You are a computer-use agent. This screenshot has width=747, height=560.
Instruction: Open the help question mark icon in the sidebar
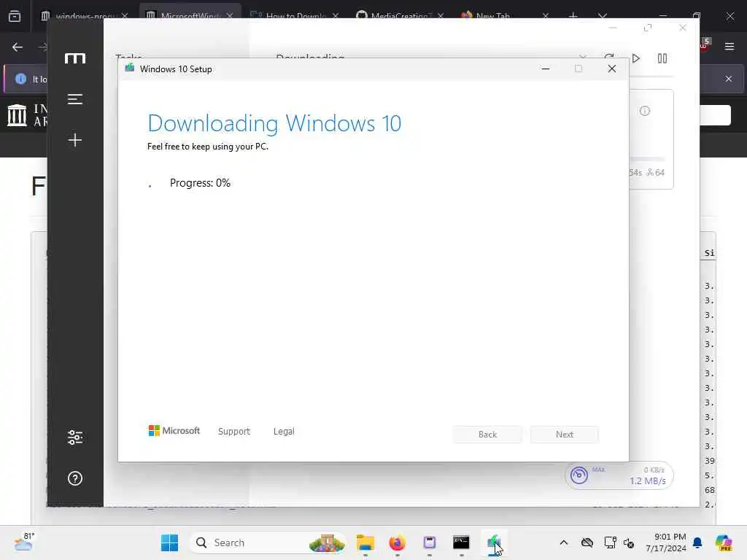(x=75, y=478)
